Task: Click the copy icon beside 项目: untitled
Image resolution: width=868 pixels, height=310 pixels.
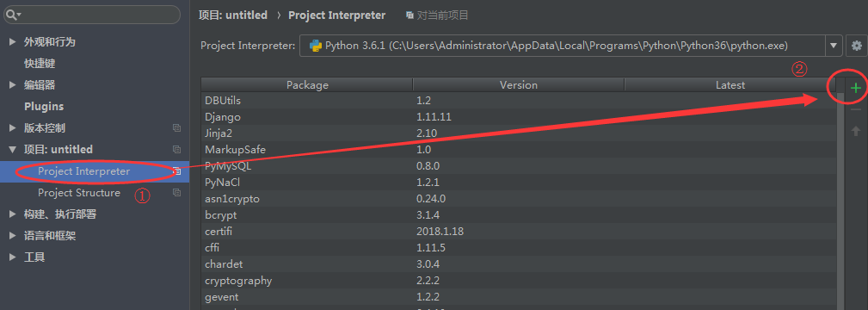Action: (x=176, y=150)
